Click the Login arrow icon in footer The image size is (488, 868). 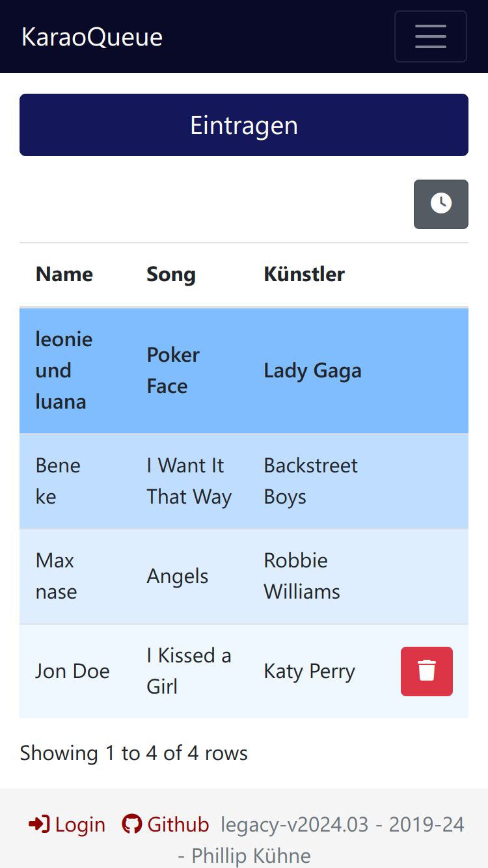click(x=39, y=824)
